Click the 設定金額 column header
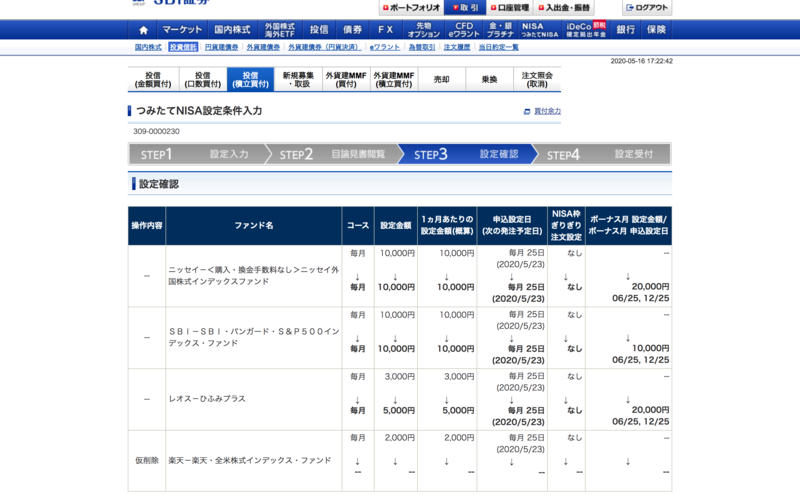Viewport: 800px width, 500px height. click(396, 226)
